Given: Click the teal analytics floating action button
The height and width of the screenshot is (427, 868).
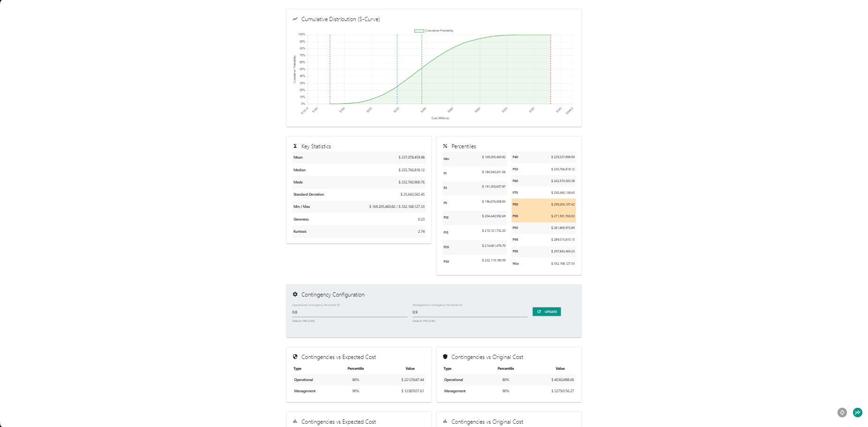Looking at the screenshot, I should [x=858, y=412].
